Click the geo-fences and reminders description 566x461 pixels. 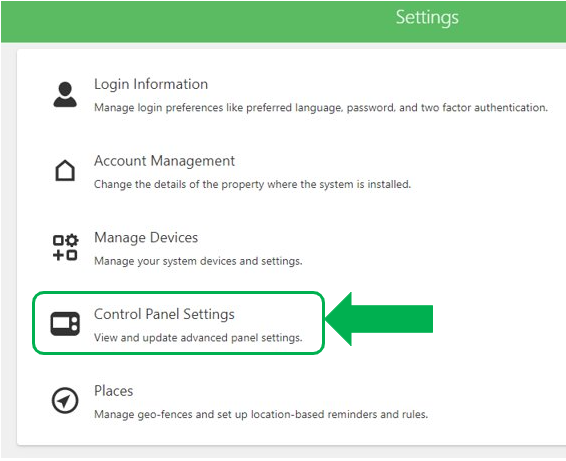click(x=261, y=414)
